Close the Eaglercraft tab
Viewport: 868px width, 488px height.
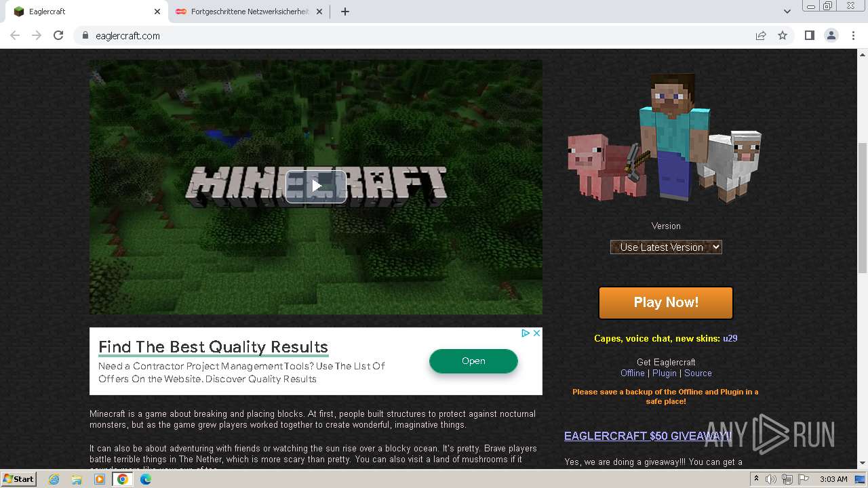pos(157,12)
